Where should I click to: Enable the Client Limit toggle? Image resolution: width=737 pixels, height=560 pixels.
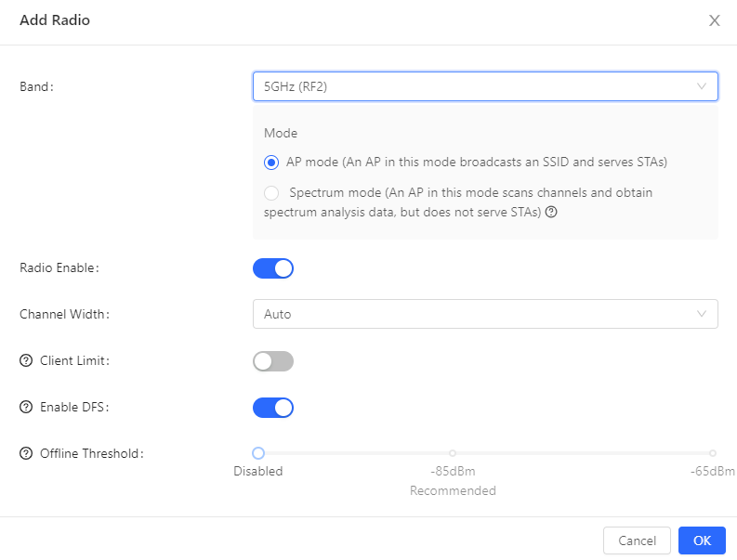pos(273,361)
